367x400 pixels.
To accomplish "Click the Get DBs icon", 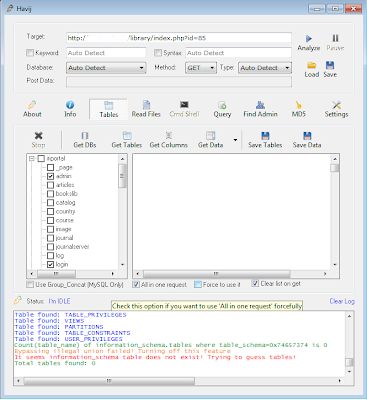I will (85, 135).
